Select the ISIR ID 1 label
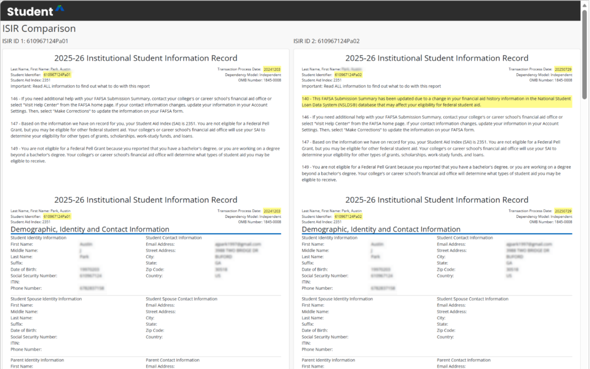Screen dimensions: 590x369 (x=35, y=41)
